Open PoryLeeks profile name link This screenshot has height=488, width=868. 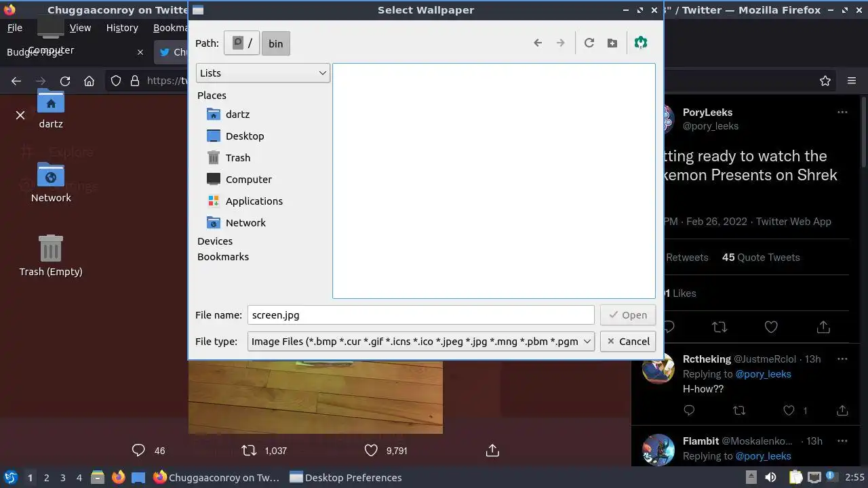click(707, 113)
